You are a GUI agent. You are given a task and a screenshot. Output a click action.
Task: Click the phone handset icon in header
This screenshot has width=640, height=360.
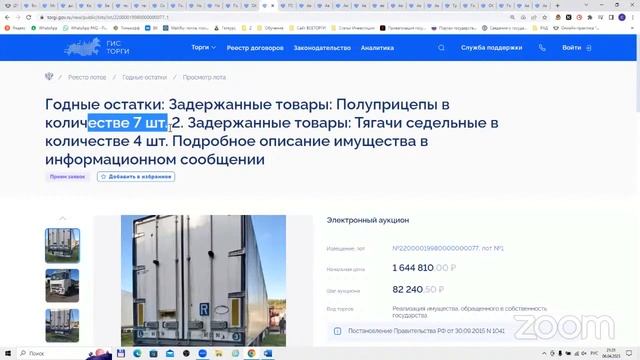pos(542,48)
